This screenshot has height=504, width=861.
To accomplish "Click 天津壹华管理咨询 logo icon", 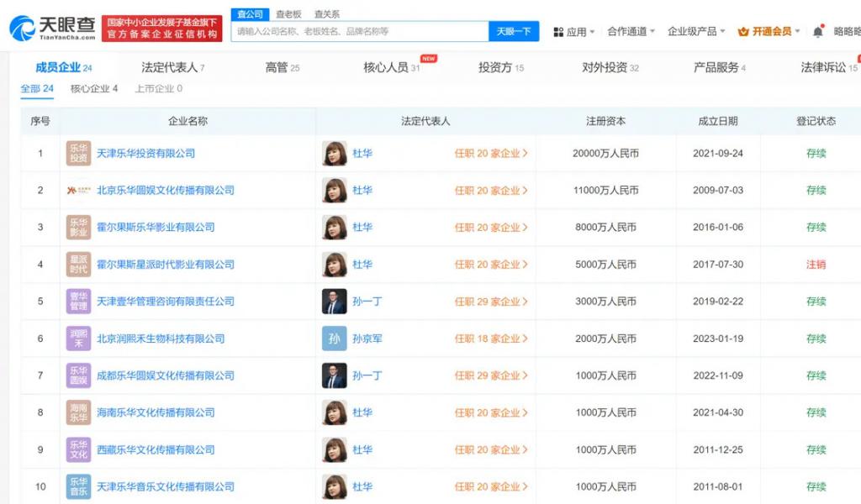I will [78, 301].
